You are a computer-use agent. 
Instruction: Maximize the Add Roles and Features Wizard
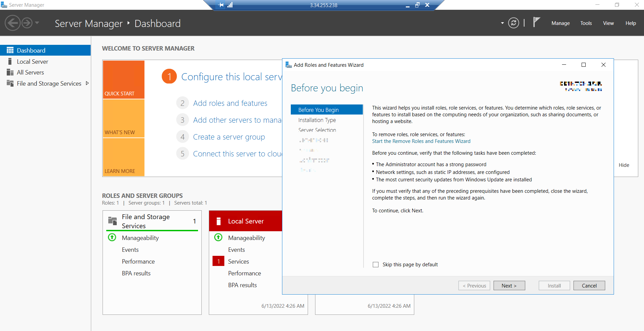[584, 65]
